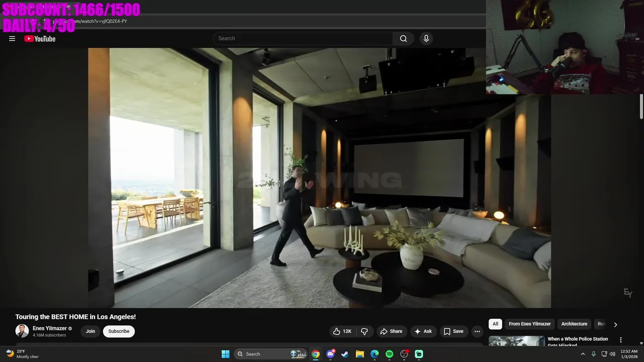Share the video
The width and height of the screenshot is (644, 362).
coord(391,331)
